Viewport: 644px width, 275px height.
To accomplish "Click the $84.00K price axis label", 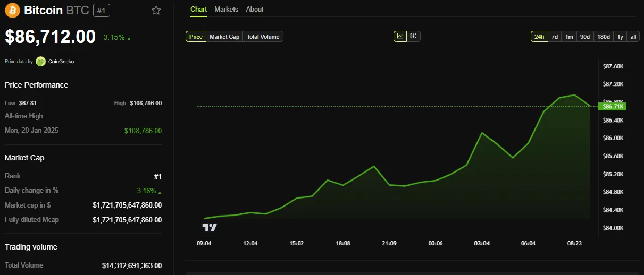I will click(x=613, y=228).
